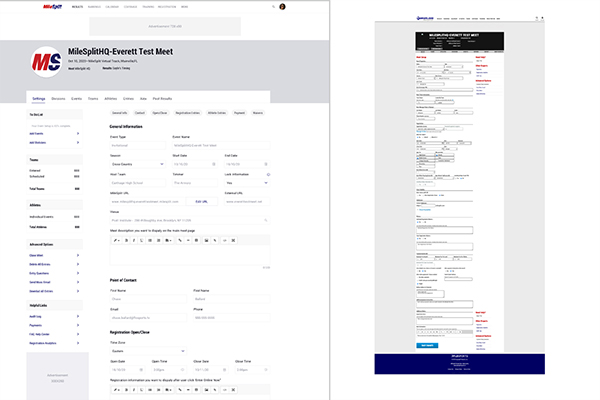Click the search icon in top navigation
Viewport: 600px width, 400px height.
pos(270,6)
